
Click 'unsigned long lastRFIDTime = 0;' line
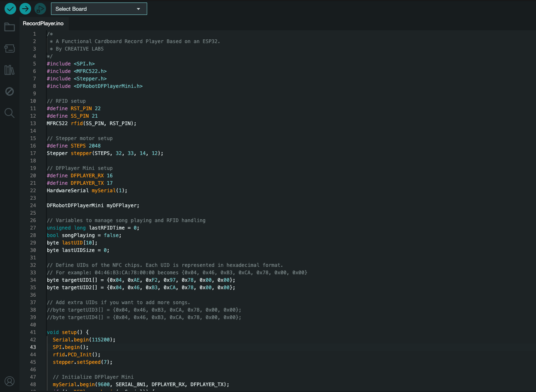[93, 228]
